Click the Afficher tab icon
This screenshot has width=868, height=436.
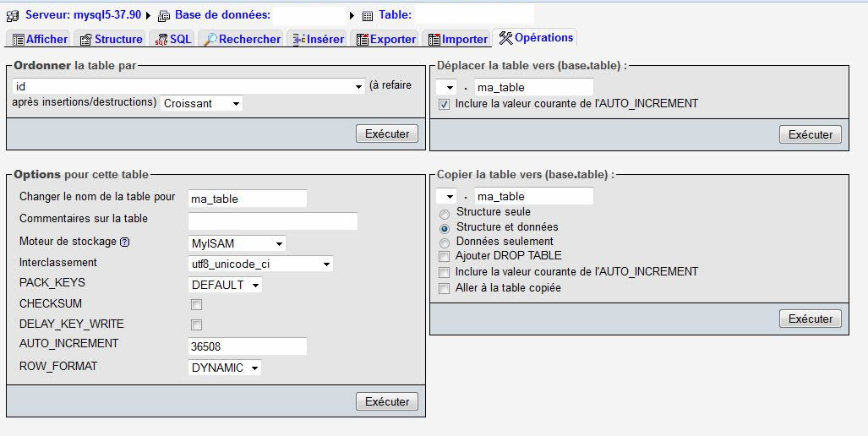tap(18, 40)
